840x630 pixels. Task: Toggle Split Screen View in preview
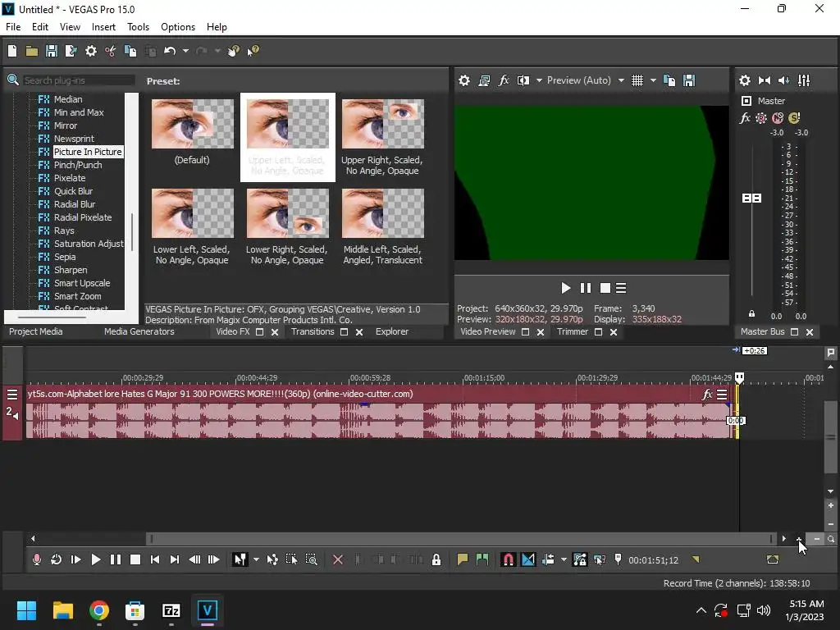pyautogui.click(x=523, y=80)
